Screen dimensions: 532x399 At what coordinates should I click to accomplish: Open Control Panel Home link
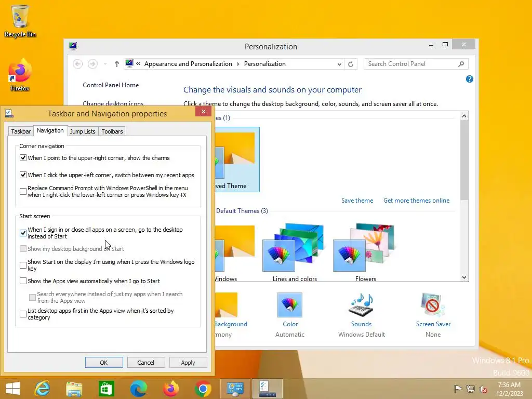tap(111, 85)
